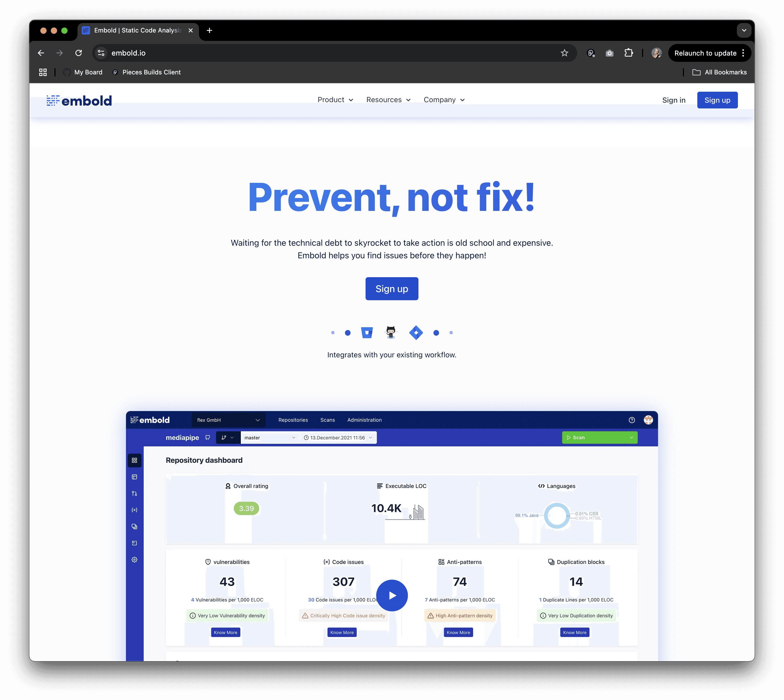Select the dashboard grid icon in sidebar
This screenshot has width=784, height=700.
coord(135,460)
